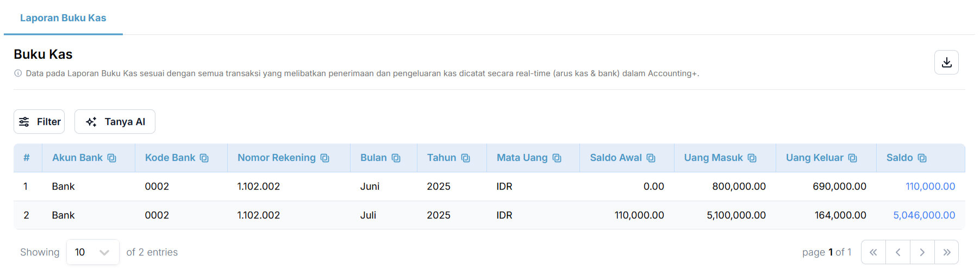Click the 5,100,000.00 Uang Masuk value
The height and width of the screenshot is (268, 980).
[x=736, y=215]
